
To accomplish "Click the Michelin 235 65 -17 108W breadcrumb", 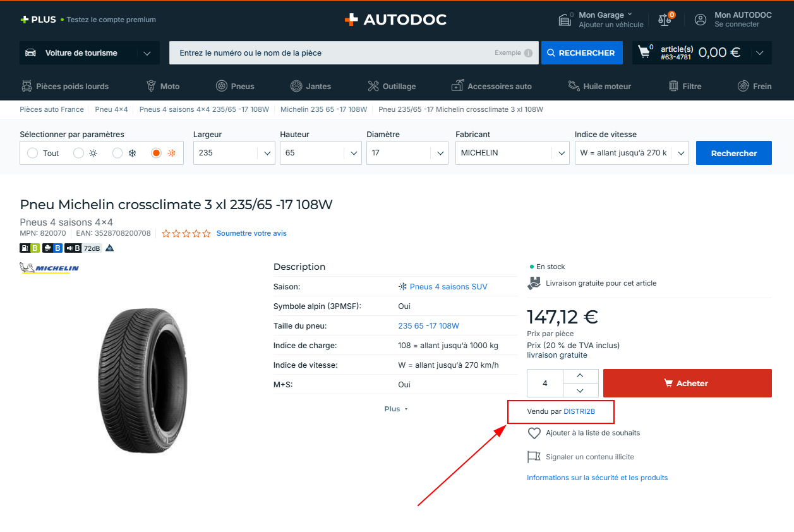I will click(x=323, y=109).
